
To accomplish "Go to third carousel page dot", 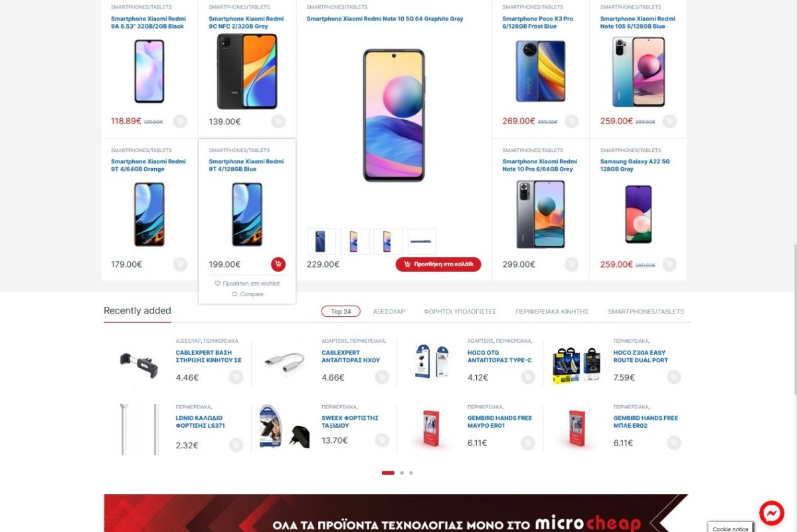I will 411,473.
